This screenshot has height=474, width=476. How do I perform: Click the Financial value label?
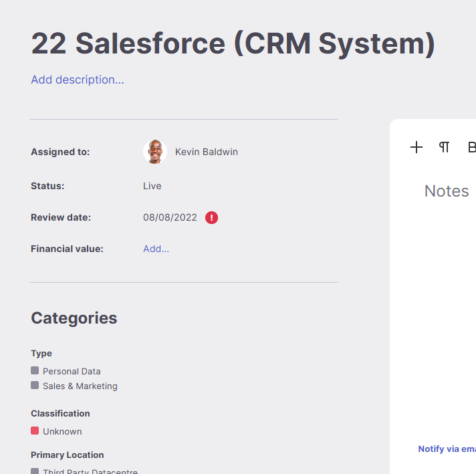click(67, 249)
